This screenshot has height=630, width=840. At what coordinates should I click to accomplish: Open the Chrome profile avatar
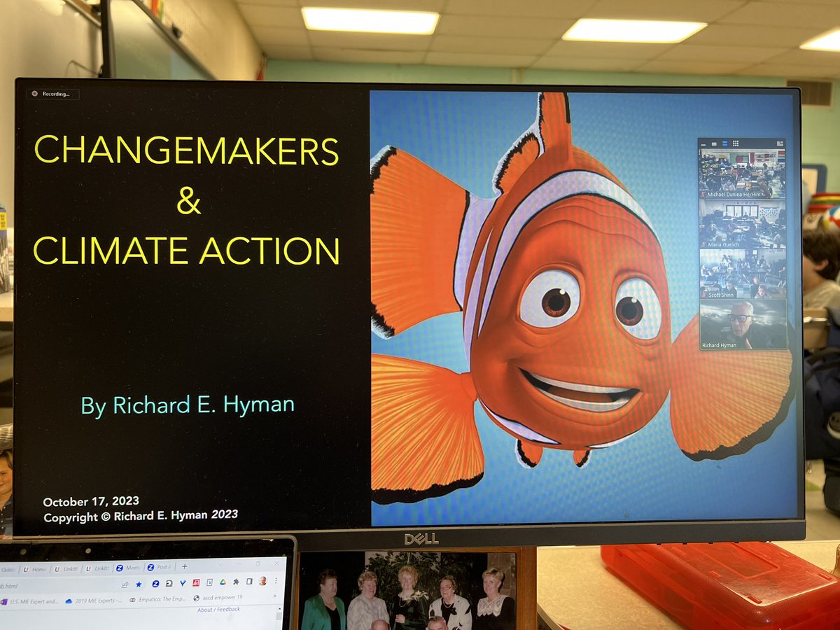point(262,581)
